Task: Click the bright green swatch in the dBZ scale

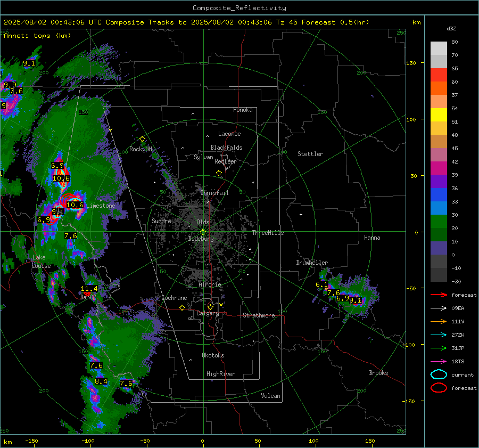Action: click(x=439, y=221)
